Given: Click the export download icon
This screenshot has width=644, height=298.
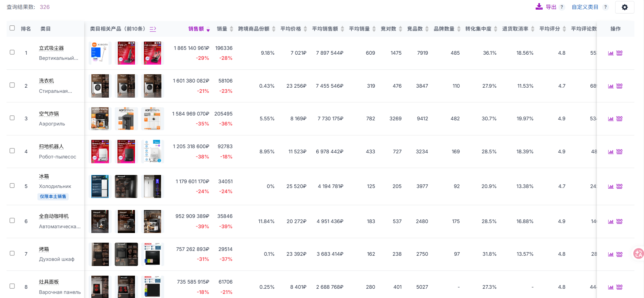Looking at the screenshot, I should (x=539, y=7).
